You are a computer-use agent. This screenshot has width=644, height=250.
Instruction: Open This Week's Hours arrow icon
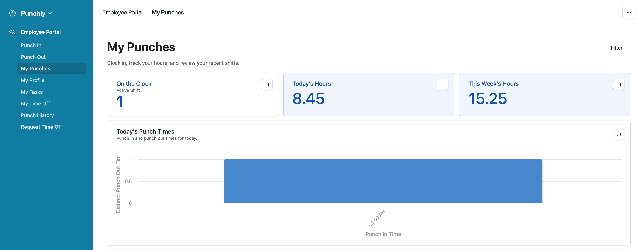(619, 84)
